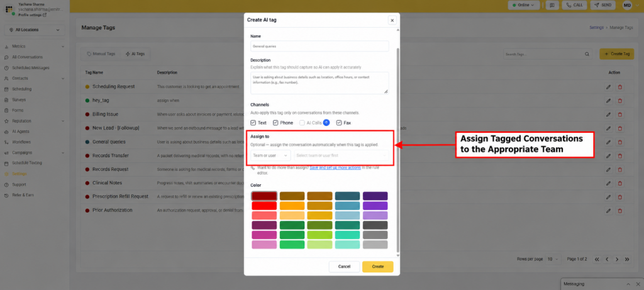Delete the Clinical Notes tag
This screenshot has width=644, height=290.
619,183
